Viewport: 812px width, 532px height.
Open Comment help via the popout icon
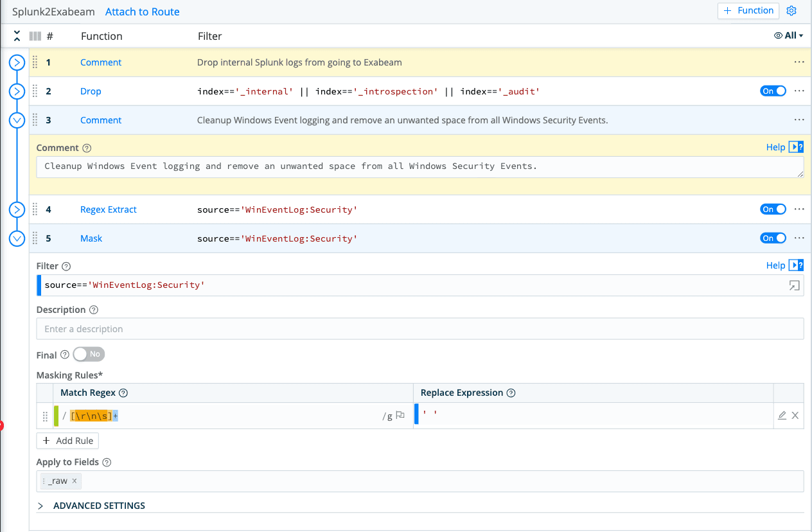pos(797,147)
